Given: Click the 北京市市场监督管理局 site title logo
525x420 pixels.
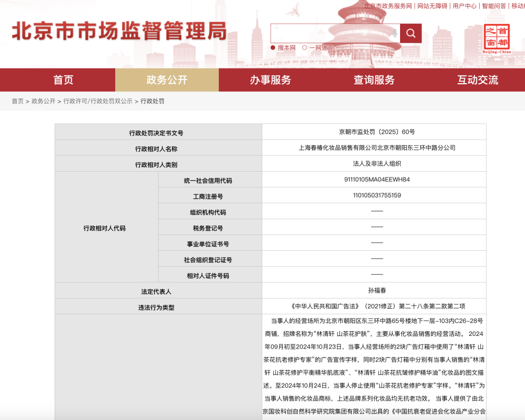Looking at the screenshot, I should (x=119, y=31).
